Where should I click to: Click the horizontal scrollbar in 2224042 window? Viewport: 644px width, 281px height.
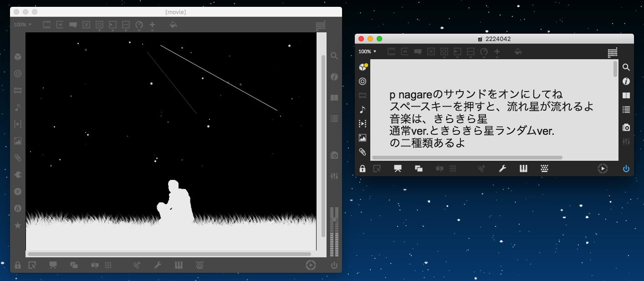467,158
